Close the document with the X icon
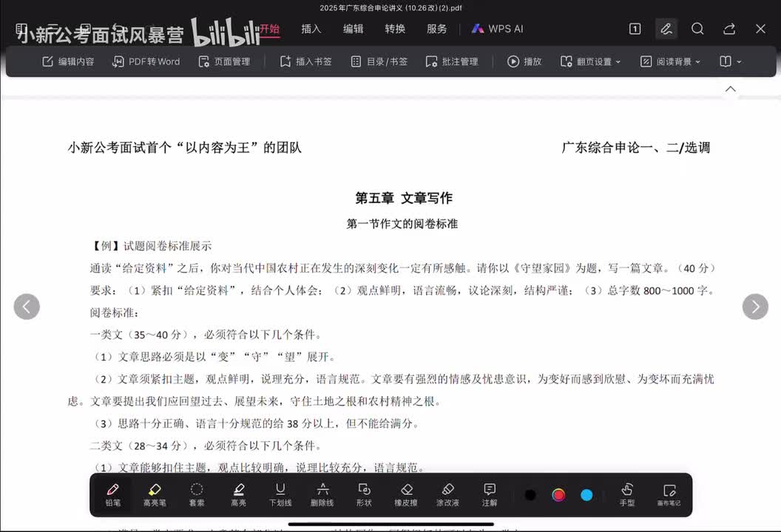The height and width of the screenshot is (532, 781). pyautogui.click(x=760, y=29)
